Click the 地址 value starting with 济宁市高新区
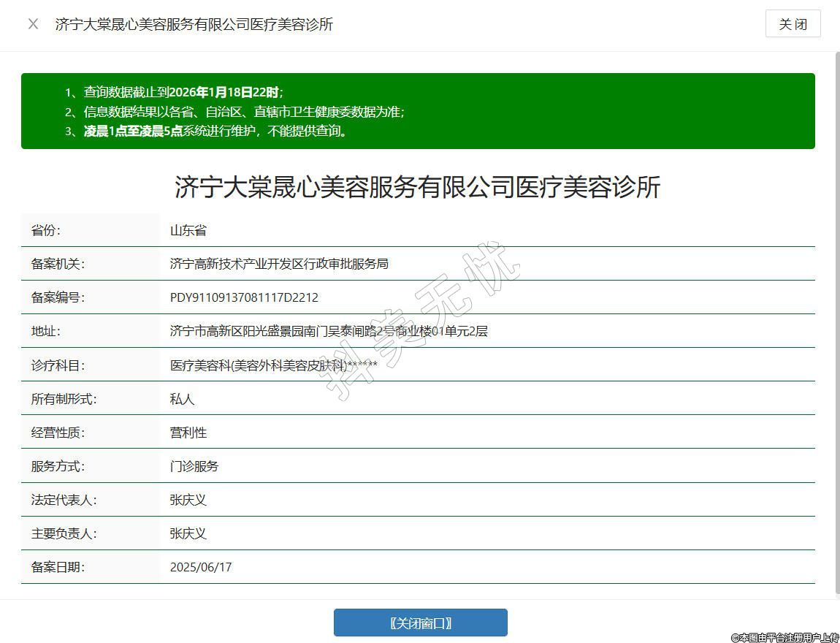Viewport: 840px width, 643px height. 329,331
